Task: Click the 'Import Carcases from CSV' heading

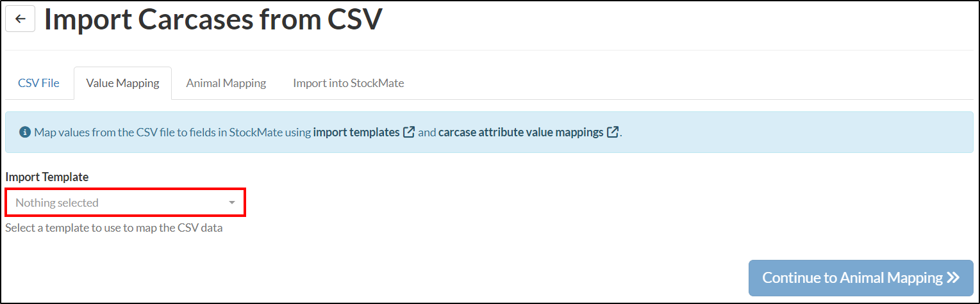Action: click(213, 20)
